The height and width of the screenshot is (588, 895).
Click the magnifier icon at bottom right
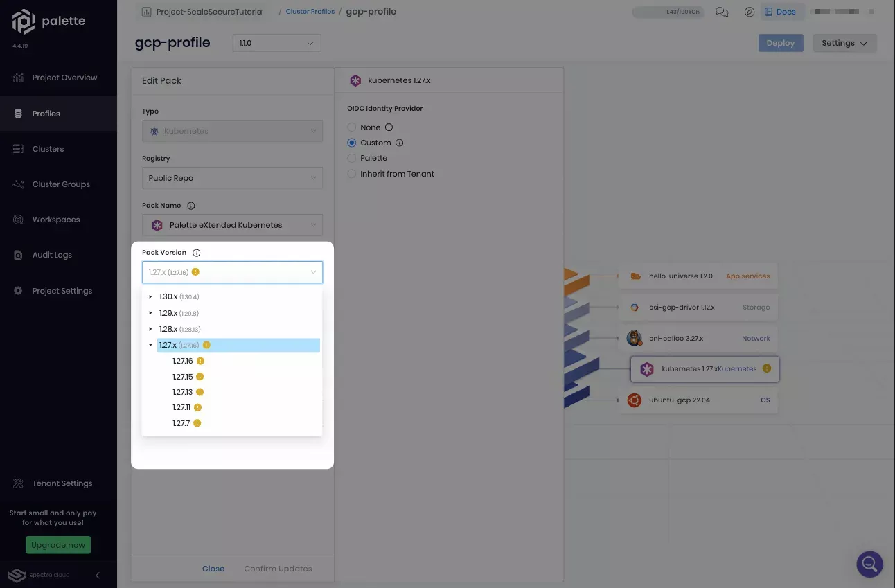869,564
